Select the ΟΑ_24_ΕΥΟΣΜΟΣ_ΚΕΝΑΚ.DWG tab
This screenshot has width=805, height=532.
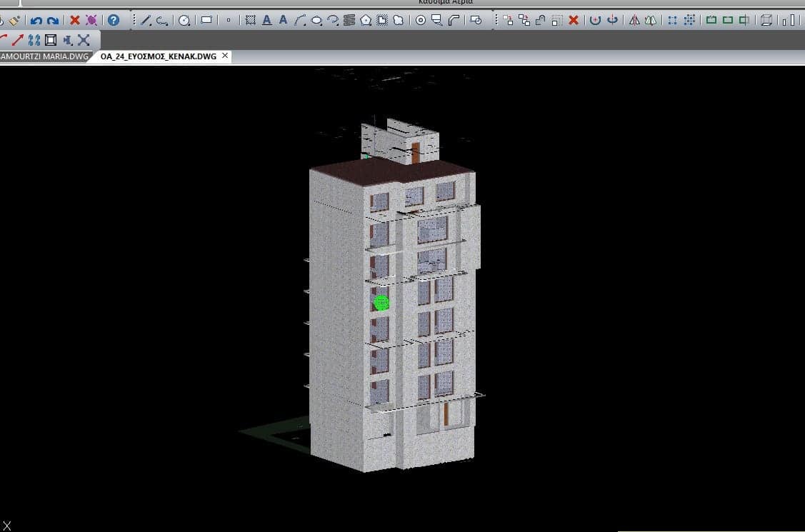(x=157, y=56)
